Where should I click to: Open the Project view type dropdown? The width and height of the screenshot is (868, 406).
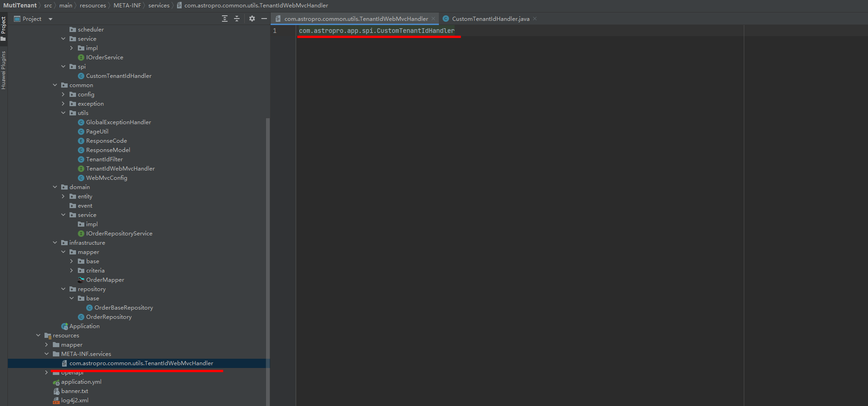(x=51, y=19)
